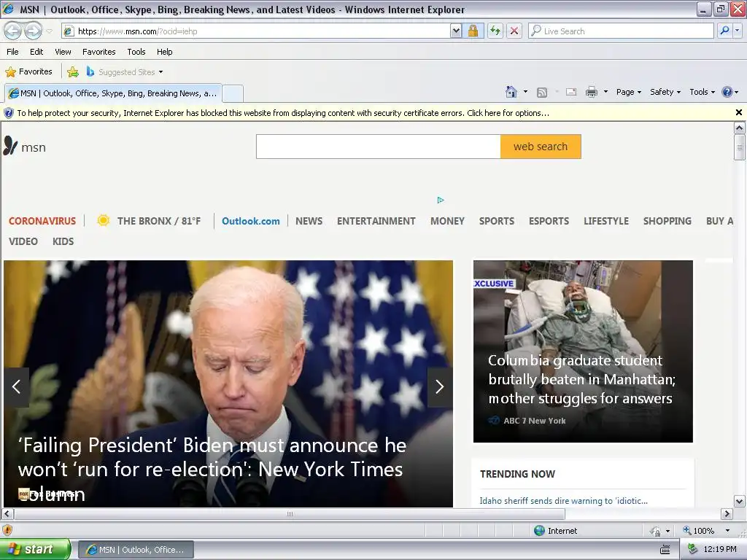Expand the address bar history dropdown

456,31
